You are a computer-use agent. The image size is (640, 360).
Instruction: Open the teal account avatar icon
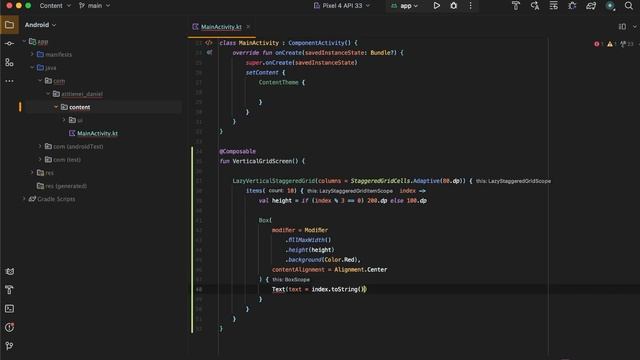[x=610, y=6]
